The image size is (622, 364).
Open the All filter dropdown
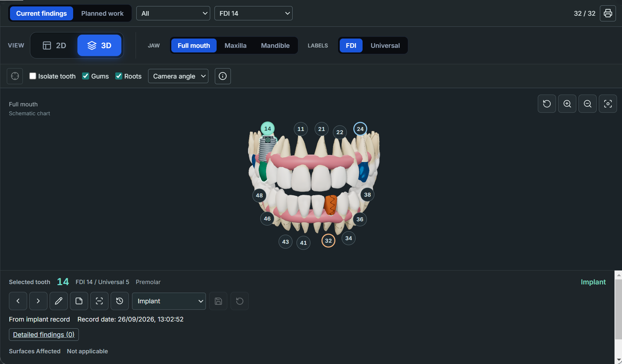pos(173,14)
